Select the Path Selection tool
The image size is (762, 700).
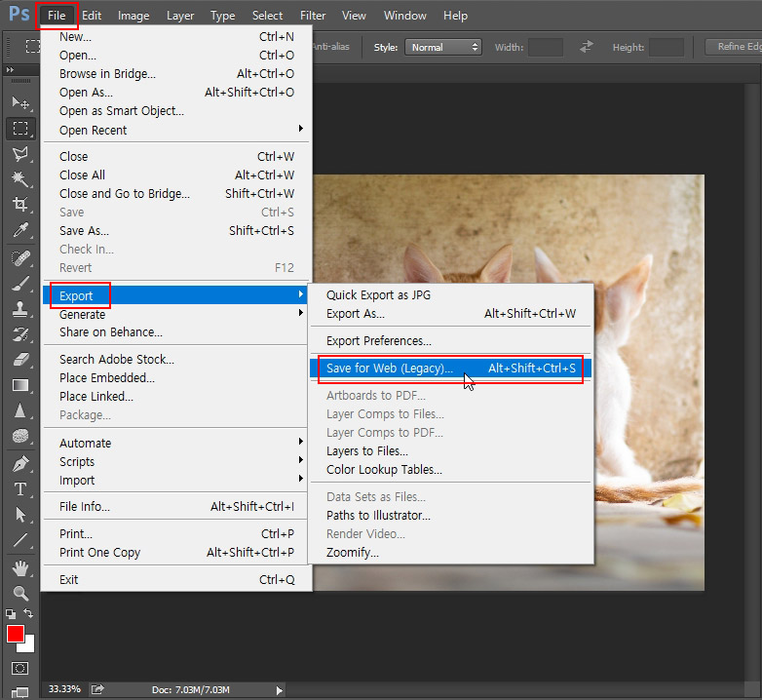pos(19,515)
